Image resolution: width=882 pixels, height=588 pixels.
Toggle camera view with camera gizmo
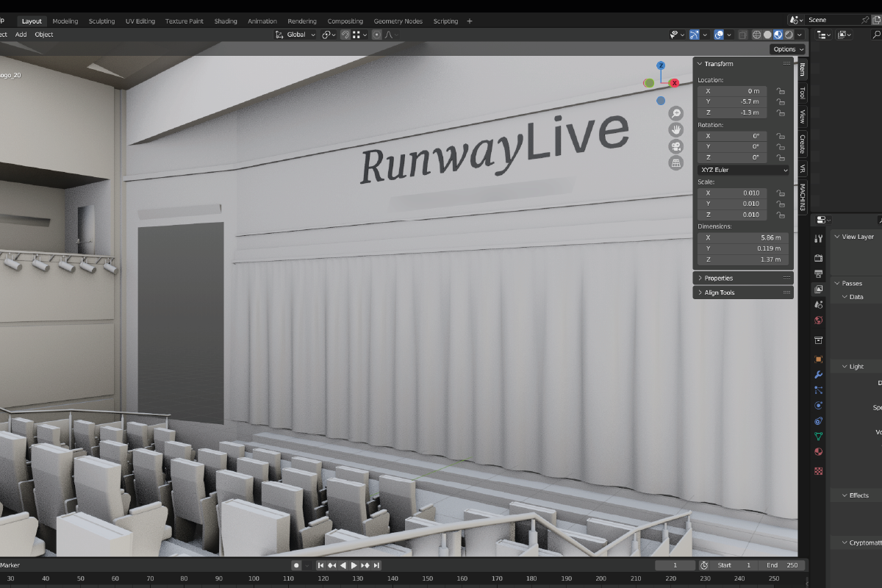point(675,146)
